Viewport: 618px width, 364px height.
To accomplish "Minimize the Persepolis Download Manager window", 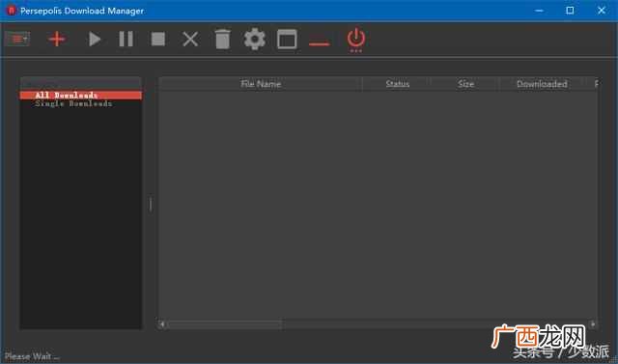I will [x=539, y=11].
